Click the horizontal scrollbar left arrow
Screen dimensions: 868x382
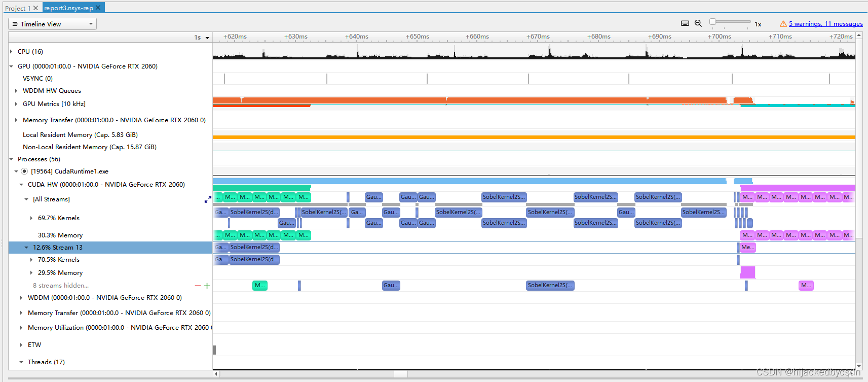click(216, 374)
